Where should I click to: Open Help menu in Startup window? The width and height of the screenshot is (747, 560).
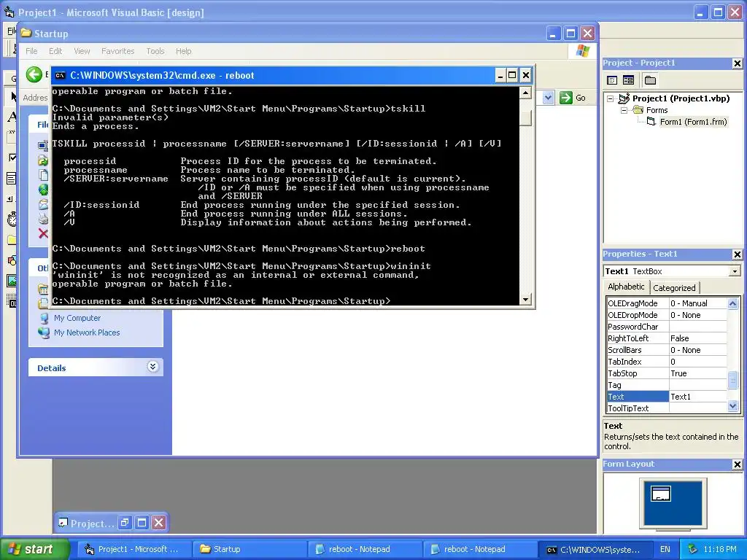point(183,51)
